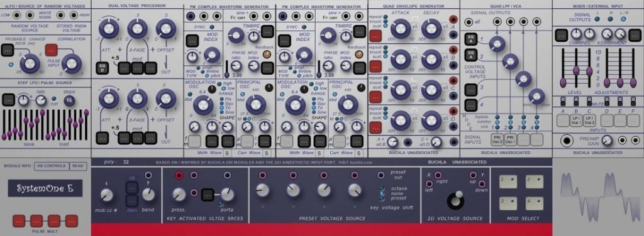Click the 'up' bend range button

131,188
